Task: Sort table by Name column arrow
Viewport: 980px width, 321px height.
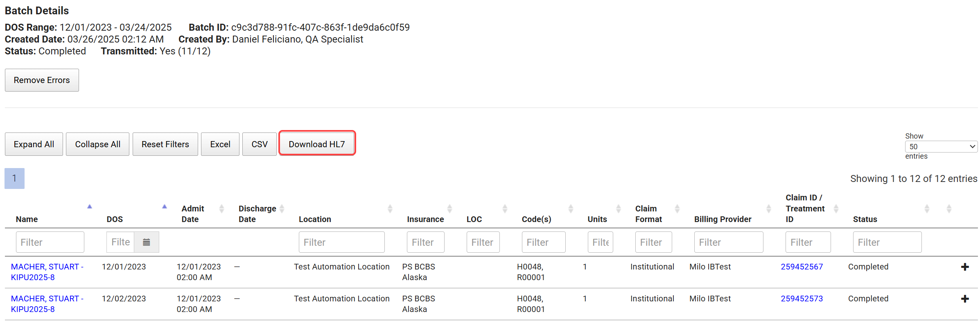Action: click(x=90, y=207)
